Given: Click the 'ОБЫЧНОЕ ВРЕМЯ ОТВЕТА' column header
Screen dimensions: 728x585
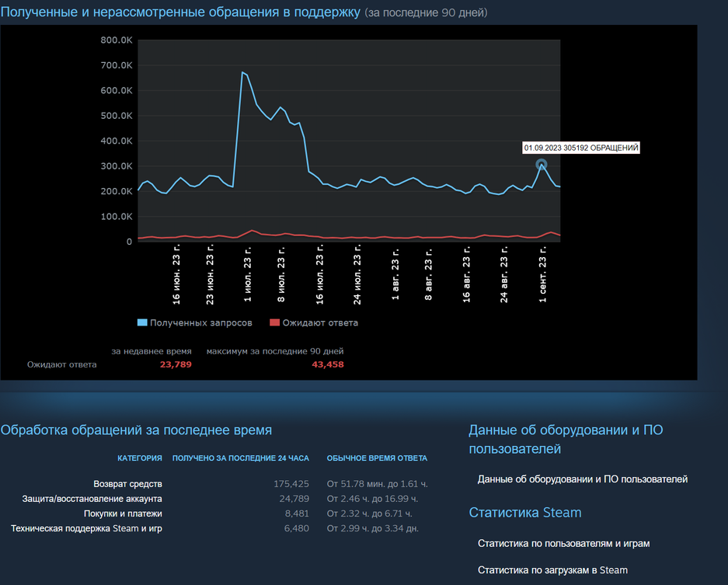Looking at the screenshot, I should coord(377,458).
